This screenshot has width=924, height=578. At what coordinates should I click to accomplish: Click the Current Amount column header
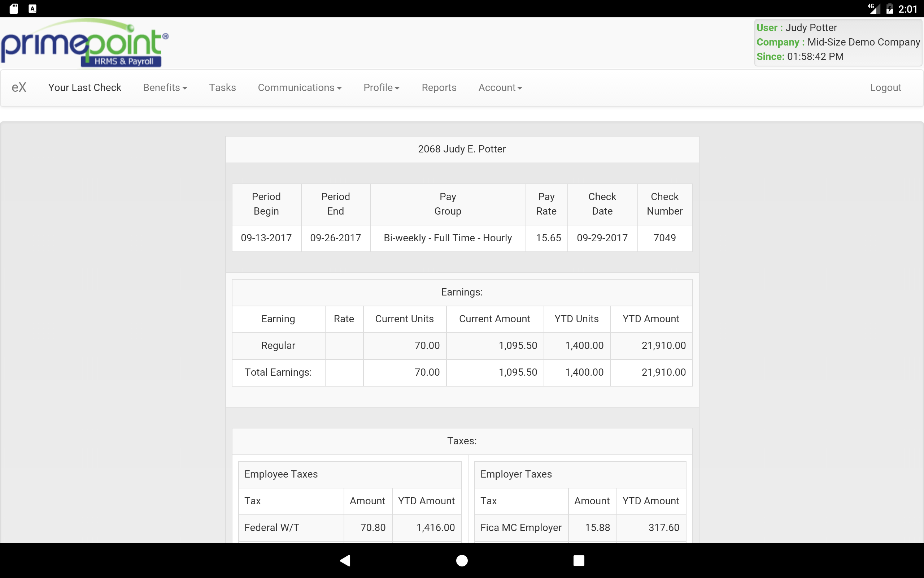[x=494, y=319]
